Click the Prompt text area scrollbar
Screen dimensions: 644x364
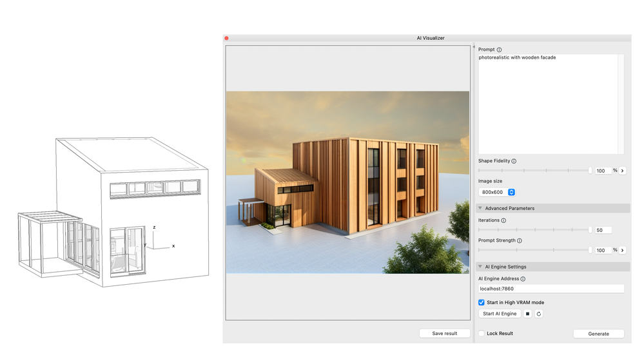[621, 104]
